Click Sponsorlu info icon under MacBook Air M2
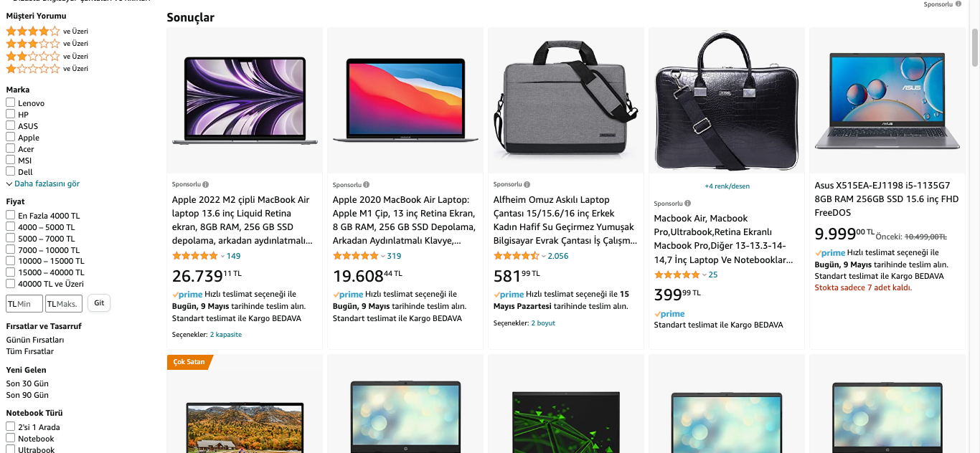 [x=206, y=185]
